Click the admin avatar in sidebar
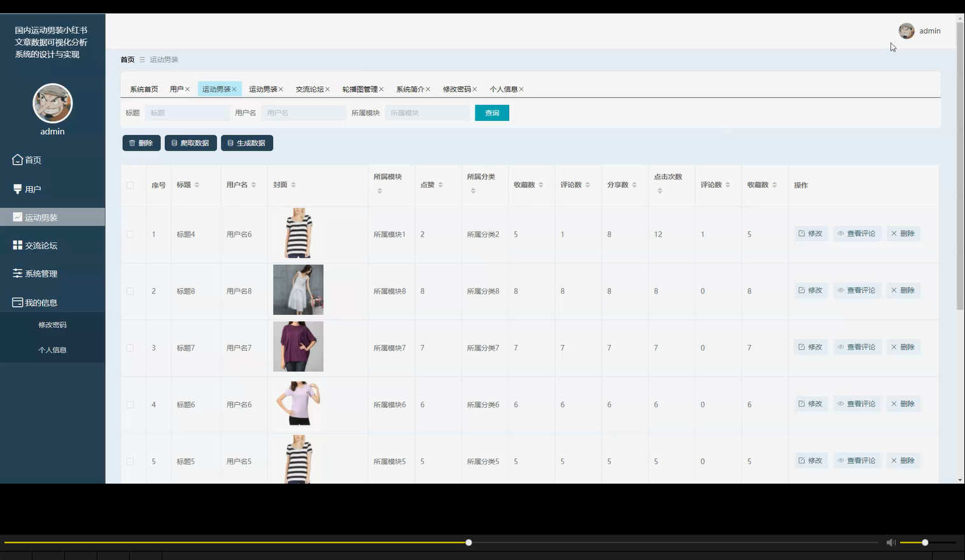The height and width of the screenshot is (560, 965). (52, 103)
